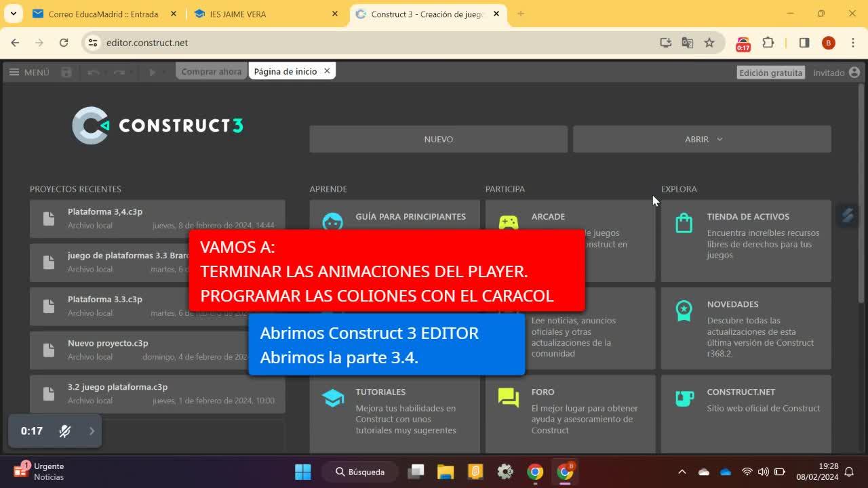The image size is (868, 488).
Task: Close the Página de inicio tab
Action: pyautogui.click(x=327, y=71)
